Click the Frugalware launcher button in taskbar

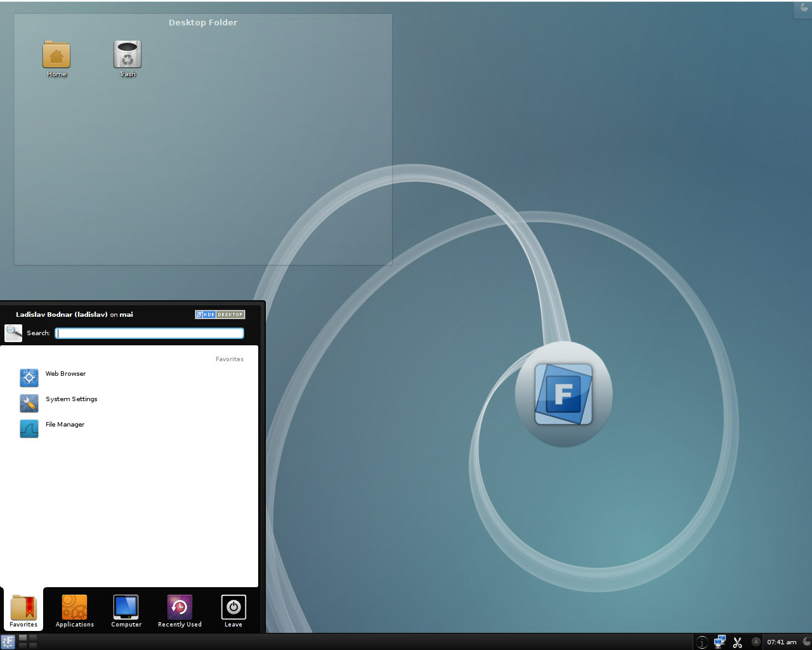8,642
